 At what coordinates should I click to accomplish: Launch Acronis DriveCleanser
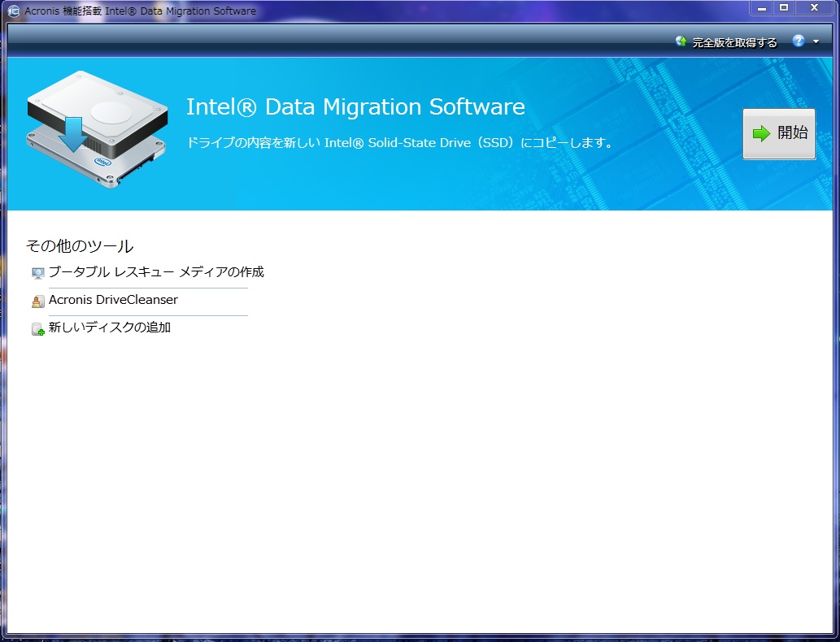(113, 300)
